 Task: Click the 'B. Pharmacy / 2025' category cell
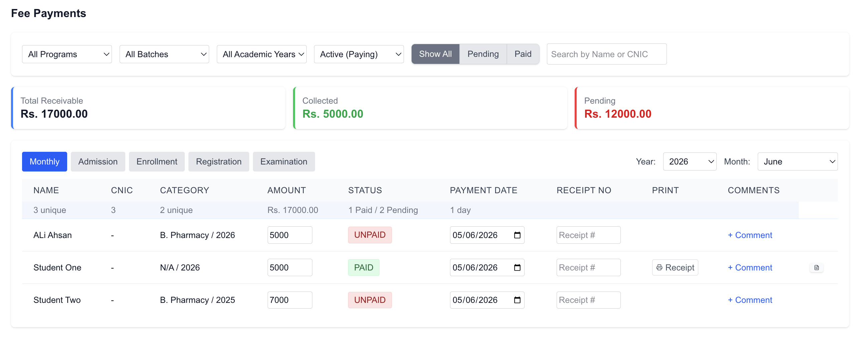(197, 300)
